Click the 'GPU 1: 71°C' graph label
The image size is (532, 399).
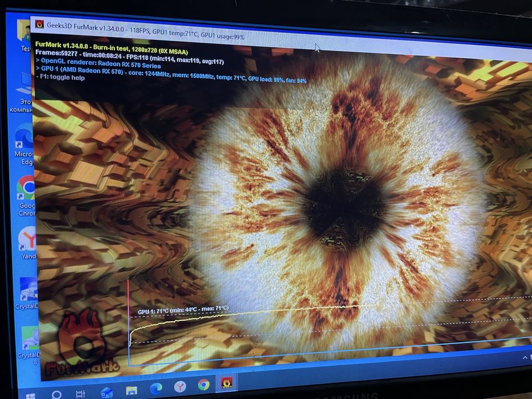point(183,310)
